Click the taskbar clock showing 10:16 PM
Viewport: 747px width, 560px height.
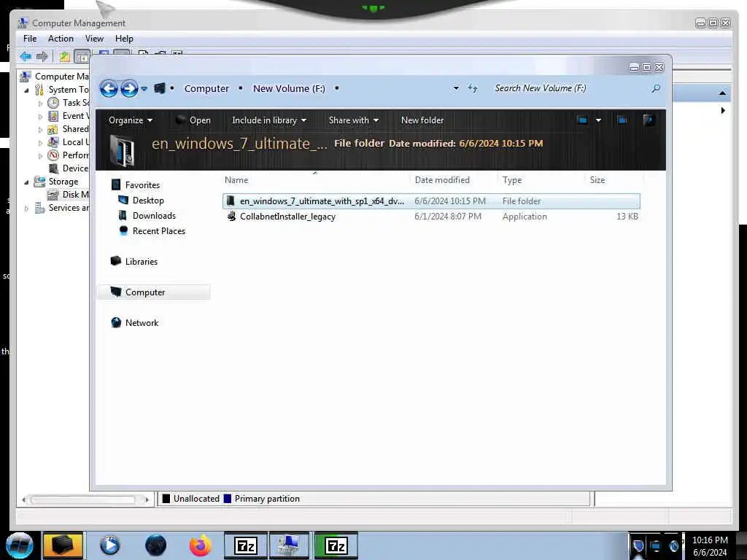pyautogui.click(x=710, y=545)
